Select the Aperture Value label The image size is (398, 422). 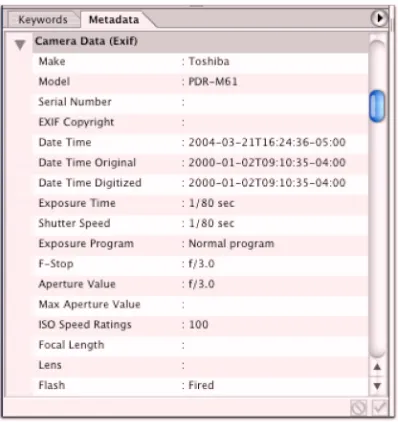click(77, 284)
